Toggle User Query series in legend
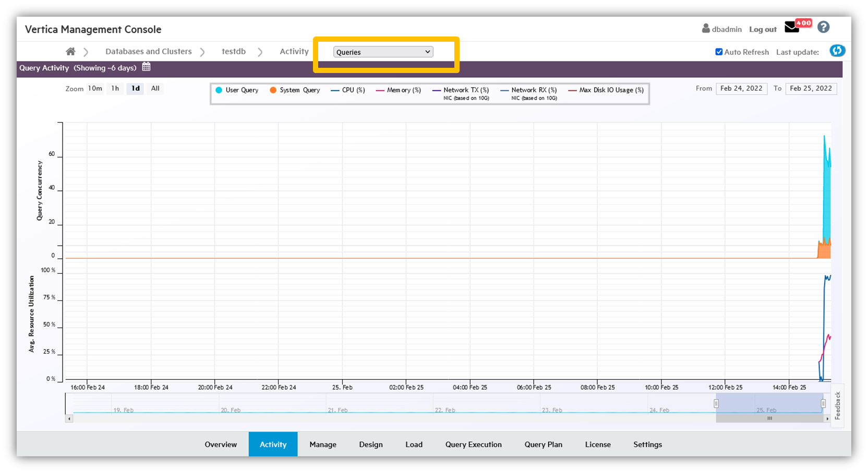 coord(237,90)
